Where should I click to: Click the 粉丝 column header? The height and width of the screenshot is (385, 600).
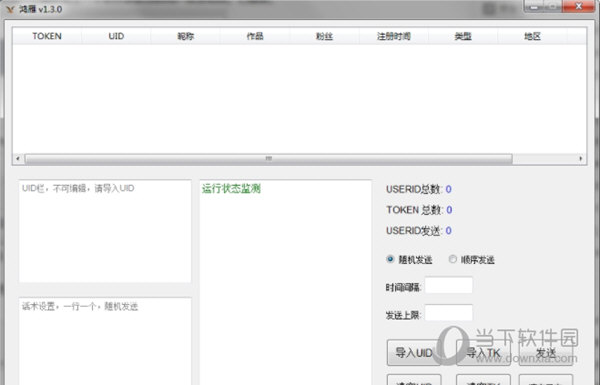324,36
